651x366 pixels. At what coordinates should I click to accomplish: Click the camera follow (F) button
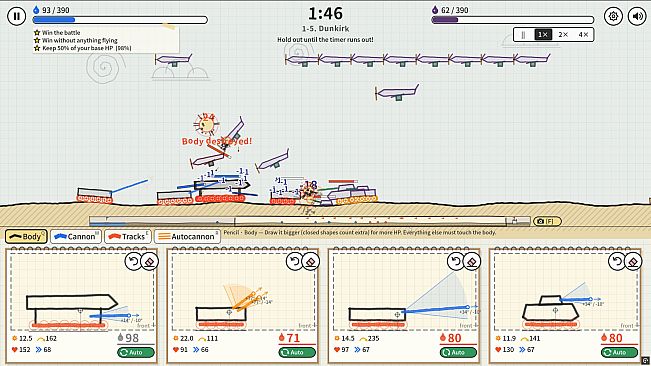pyautogui.click(x=547, y=221)
